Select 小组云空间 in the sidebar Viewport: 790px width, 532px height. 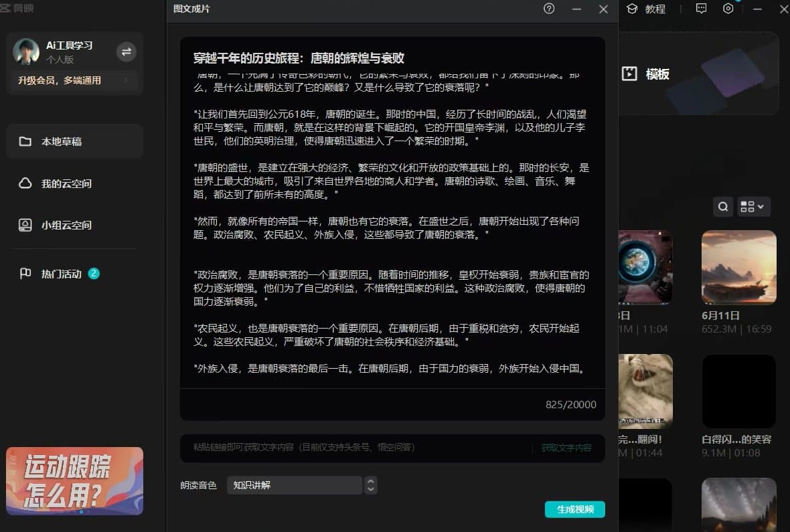pos(60,225)
